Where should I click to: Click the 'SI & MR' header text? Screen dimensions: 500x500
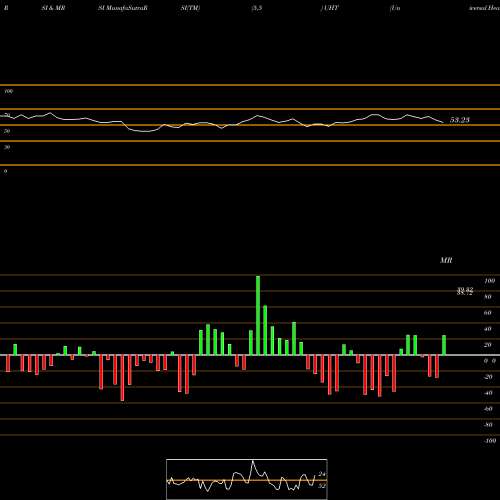[53, 8]
